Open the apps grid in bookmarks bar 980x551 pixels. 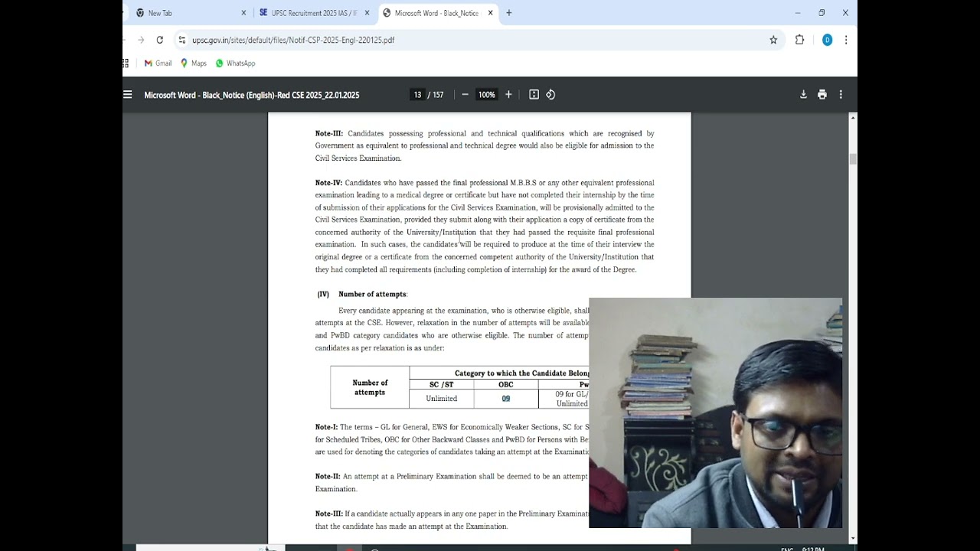click(x=126, y=64)
